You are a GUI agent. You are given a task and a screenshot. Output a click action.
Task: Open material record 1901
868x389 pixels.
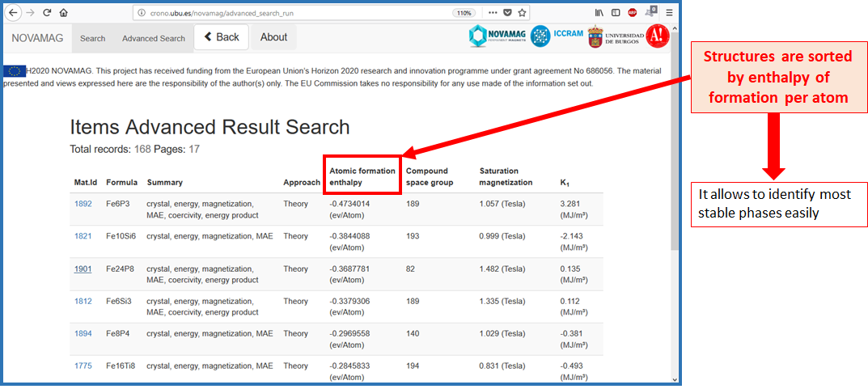point(83,269)
